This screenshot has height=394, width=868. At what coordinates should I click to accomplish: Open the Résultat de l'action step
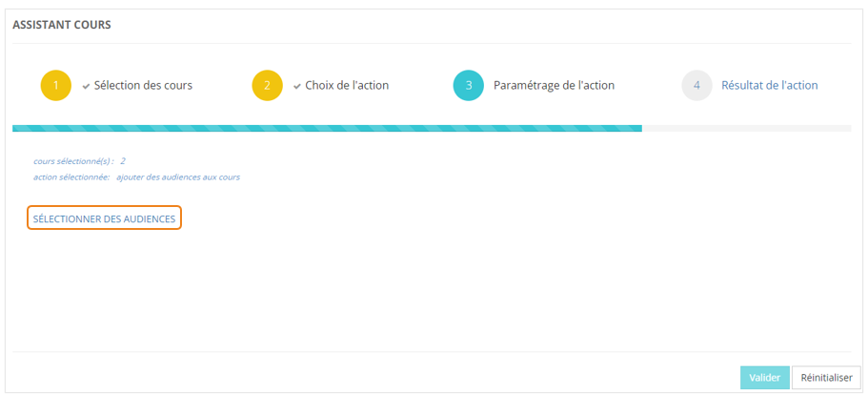pyautogui.click(x=769, y=86)
